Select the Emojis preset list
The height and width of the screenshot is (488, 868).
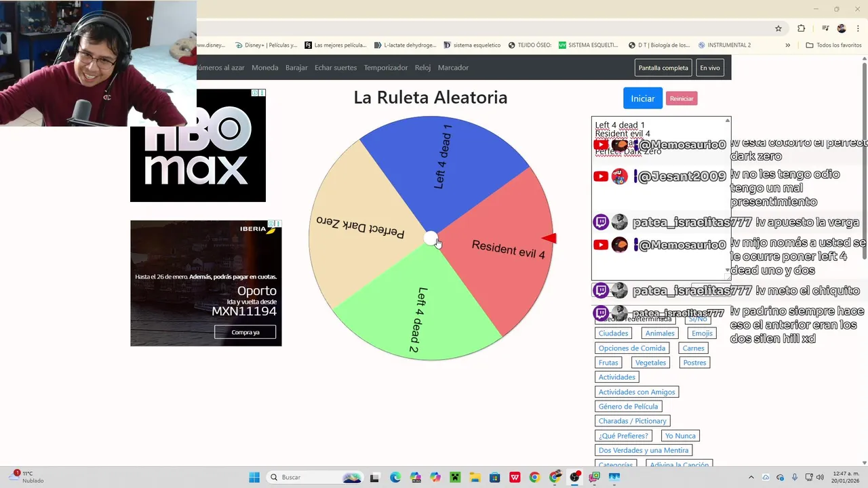click(x=702, y=333)
